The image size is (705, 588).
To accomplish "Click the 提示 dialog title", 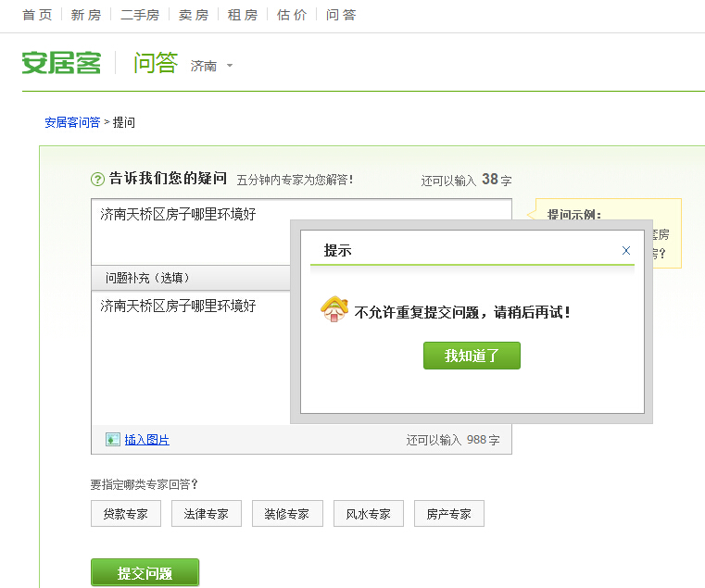I will (337, 250).
